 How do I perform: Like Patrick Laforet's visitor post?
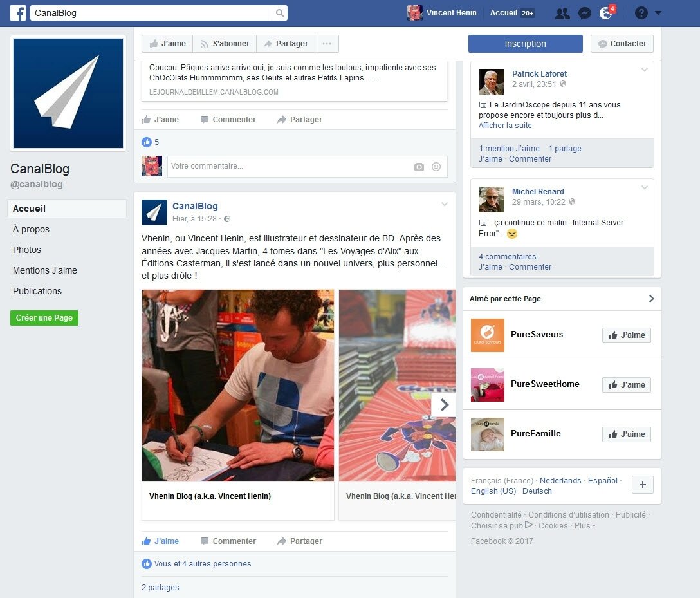[490, 159]
